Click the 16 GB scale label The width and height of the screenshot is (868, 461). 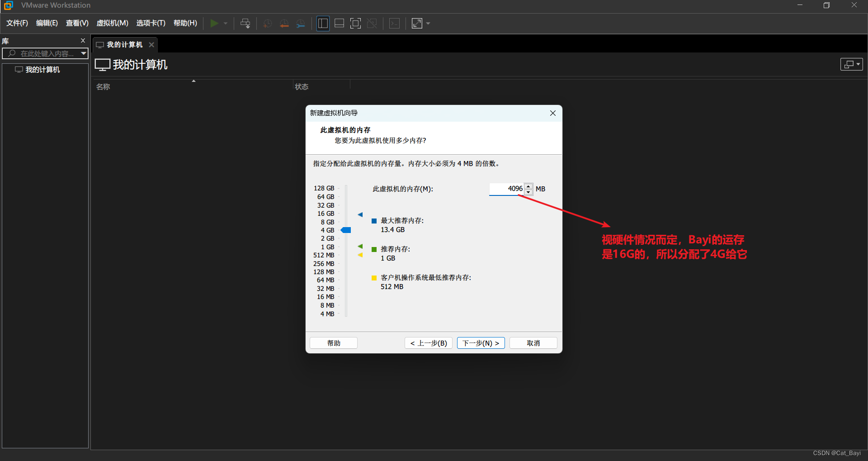pyautogui.click(x=326, y=214)
